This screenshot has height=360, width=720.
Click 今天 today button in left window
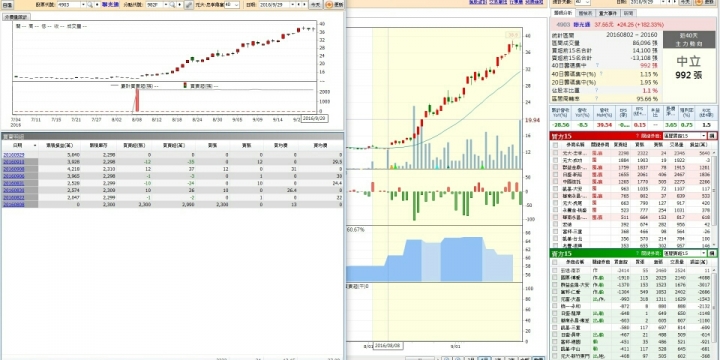(x=315, y=5)
